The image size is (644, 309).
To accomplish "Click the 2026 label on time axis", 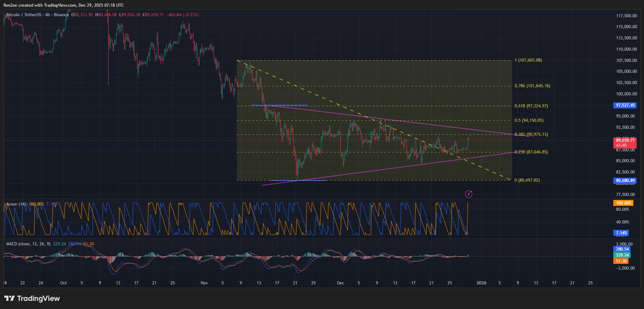I will [x=481, y=283].
